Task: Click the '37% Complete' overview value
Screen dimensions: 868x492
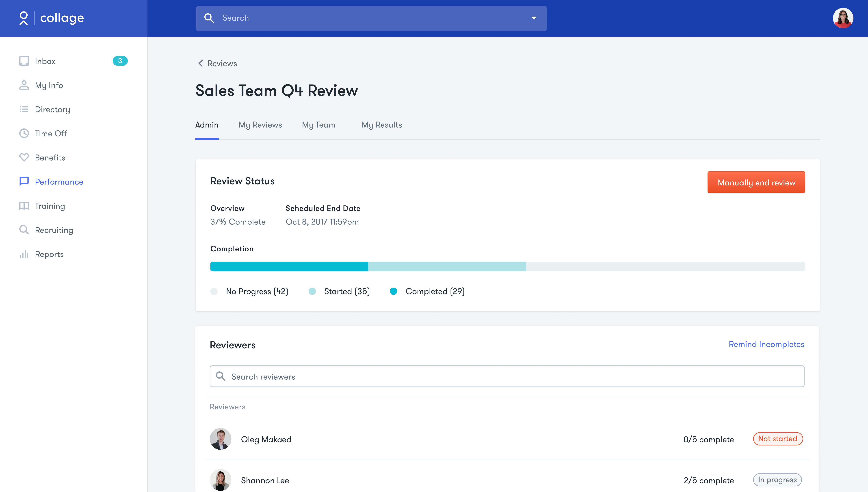Action: [x=238, y=222]
